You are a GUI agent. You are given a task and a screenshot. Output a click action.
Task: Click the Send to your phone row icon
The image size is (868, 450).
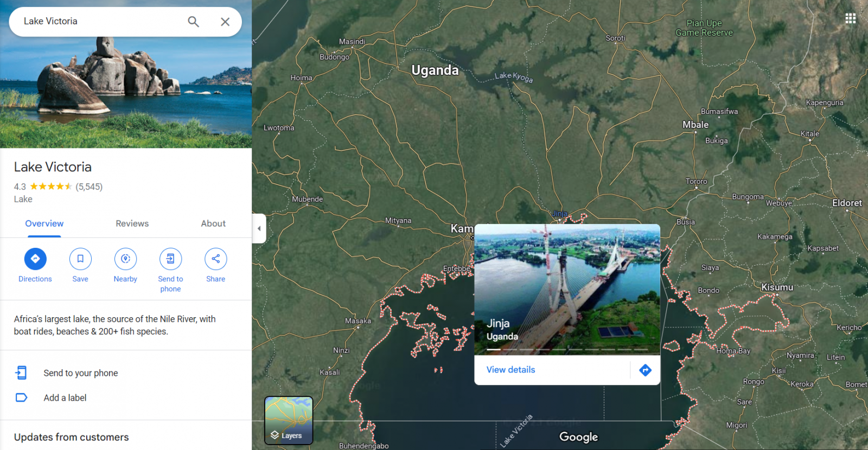(21, 372)
